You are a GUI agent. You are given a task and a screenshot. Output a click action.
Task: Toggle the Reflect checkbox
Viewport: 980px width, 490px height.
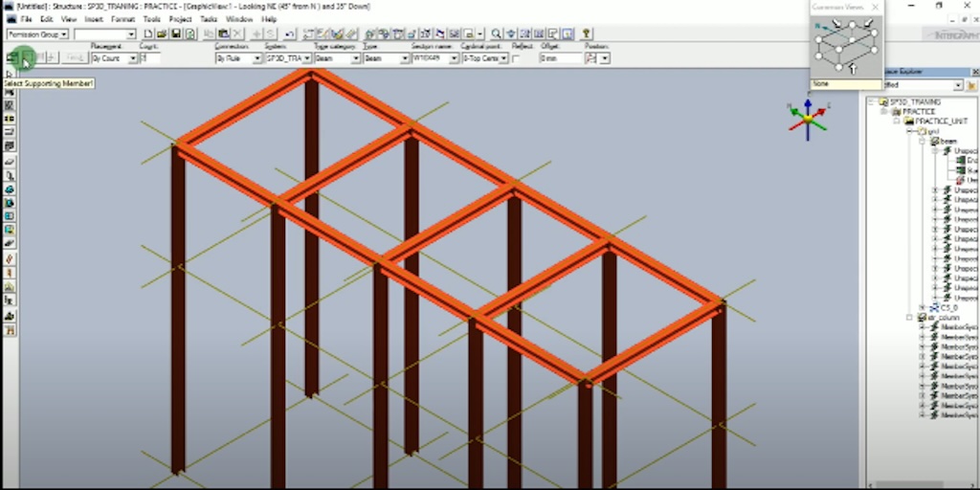coord(516,58)
